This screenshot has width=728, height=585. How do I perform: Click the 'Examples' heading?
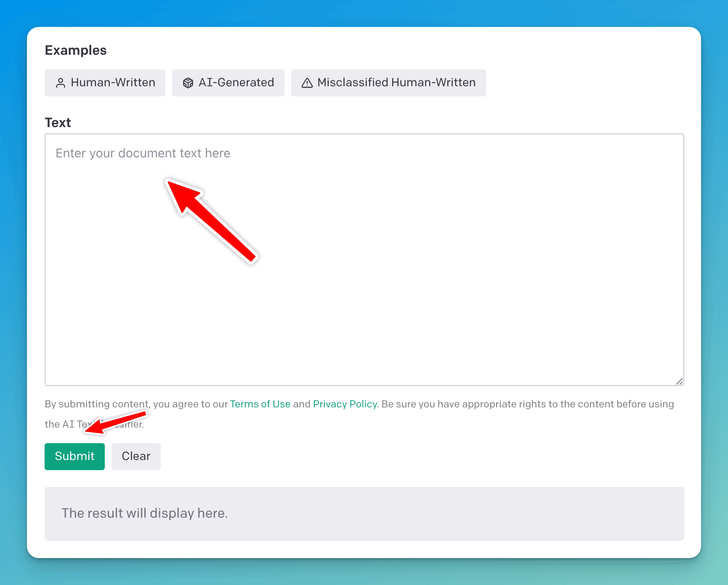76,50
